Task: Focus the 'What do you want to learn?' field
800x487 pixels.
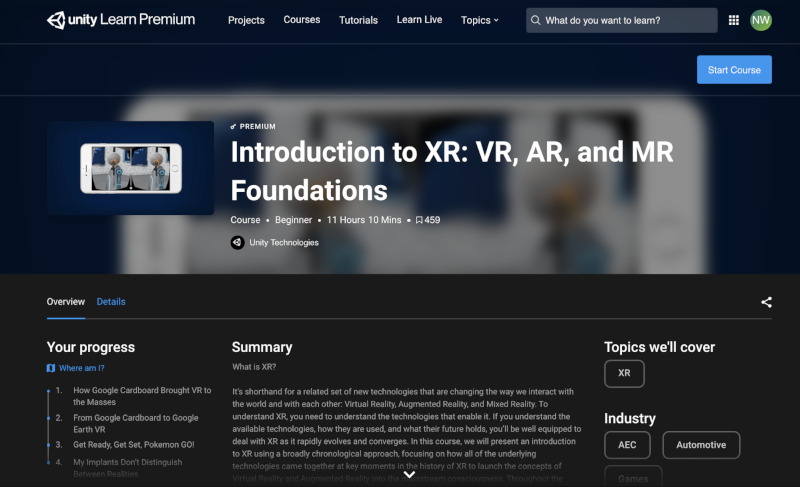Action: 621,20
